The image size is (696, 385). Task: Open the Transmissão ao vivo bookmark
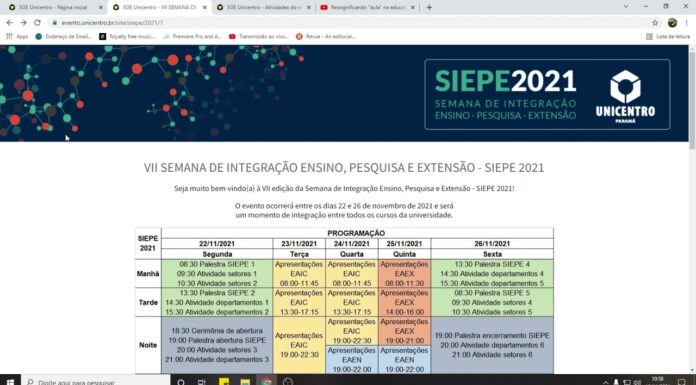[x=258, y=36]
